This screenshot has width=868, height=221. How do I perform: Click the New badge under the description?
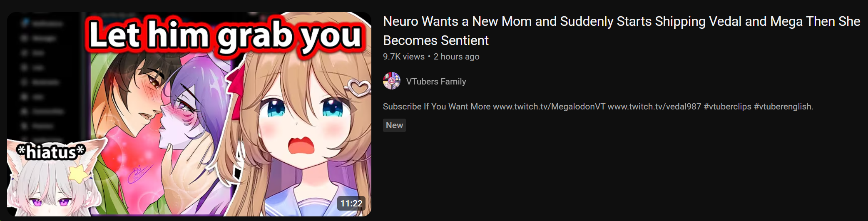pos(394,125)
